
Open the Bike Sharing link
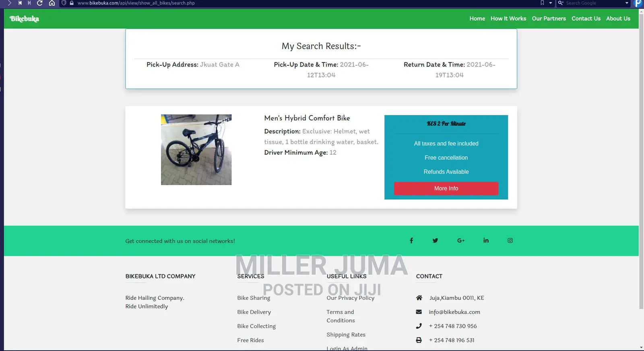tap(254, 298)
